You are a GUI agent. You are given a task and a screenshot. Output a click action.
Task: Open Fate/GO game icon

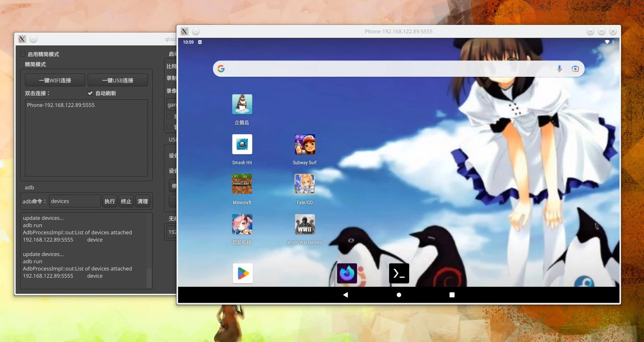coord(305,184)
